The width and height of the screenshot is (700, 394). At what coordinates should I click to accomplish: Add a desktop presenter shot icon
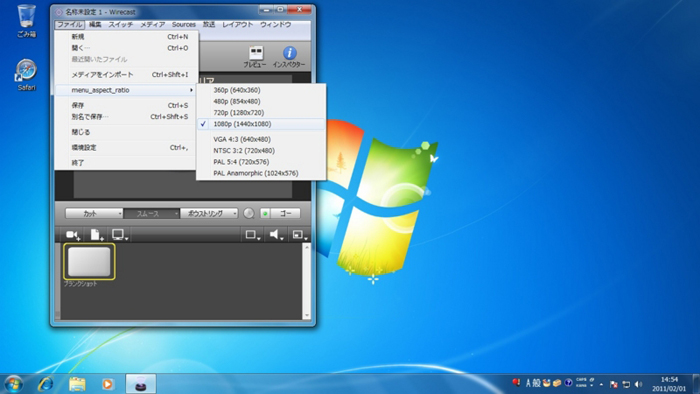(x=120, y=235)
